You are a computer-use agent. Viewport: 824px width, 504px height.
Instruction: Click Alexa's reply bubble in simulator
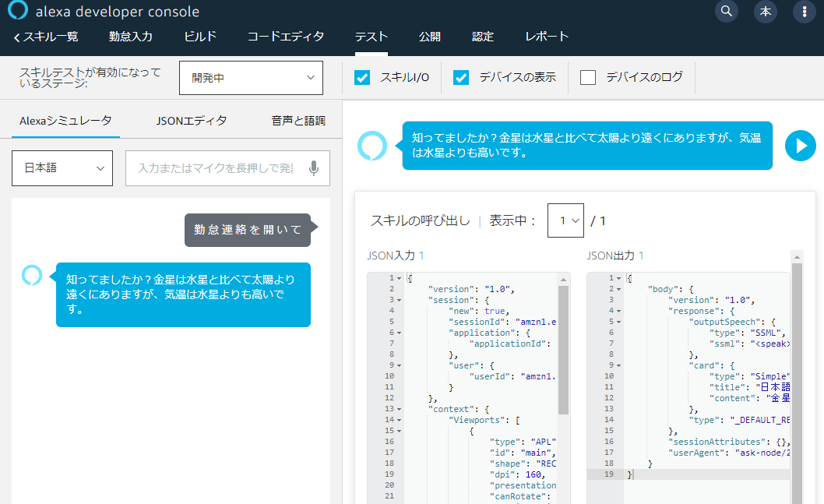(x=183, y=294)
